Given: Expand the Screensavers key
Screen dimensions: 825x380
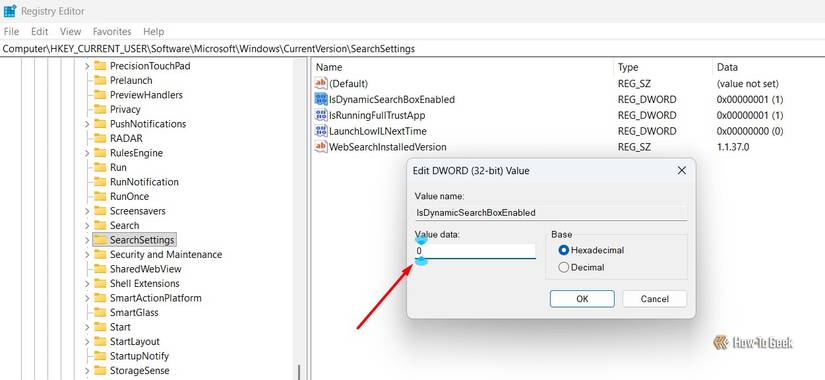Looking at the screenshot, I should coord(87,211).
